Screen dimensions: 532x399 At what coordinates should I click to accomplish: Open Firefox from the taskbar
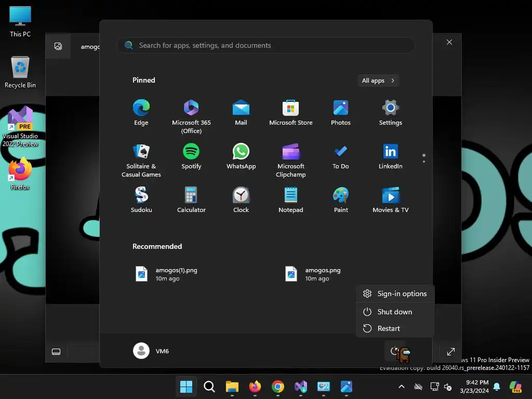pyautogui.click(x=255, y=387)
